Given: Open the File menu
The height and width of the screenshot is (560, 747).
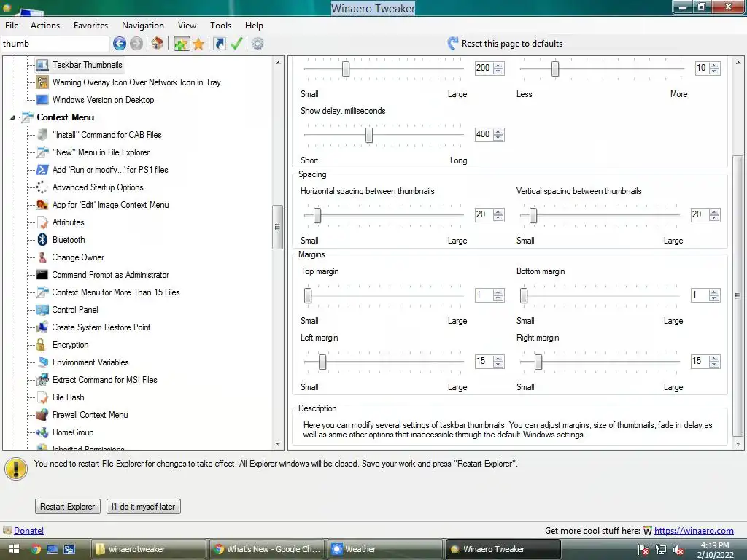Looking at the screenshot, I should [x=12, y=26].
